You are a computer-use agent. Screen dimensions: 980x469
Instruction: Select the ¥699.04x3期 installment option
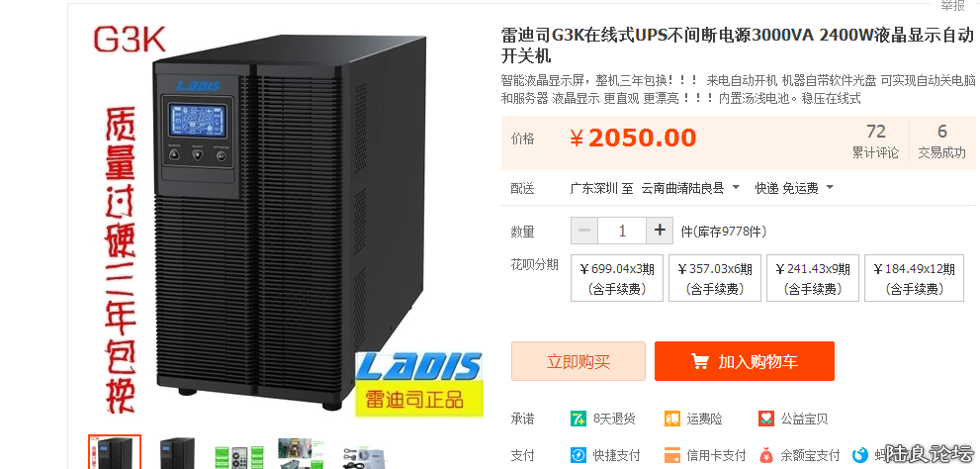pyautogui.click(x=617, y=278)
